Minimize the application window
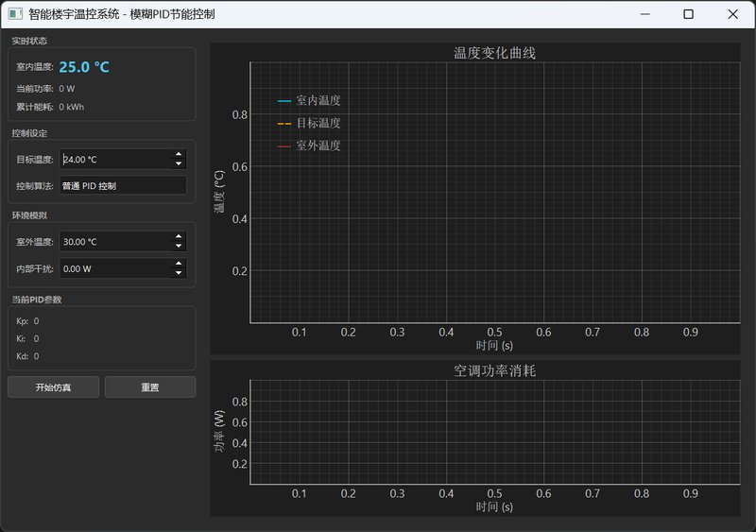Image resolution: width=756 pixels, height=532 pixels. (x=644, y=14)
